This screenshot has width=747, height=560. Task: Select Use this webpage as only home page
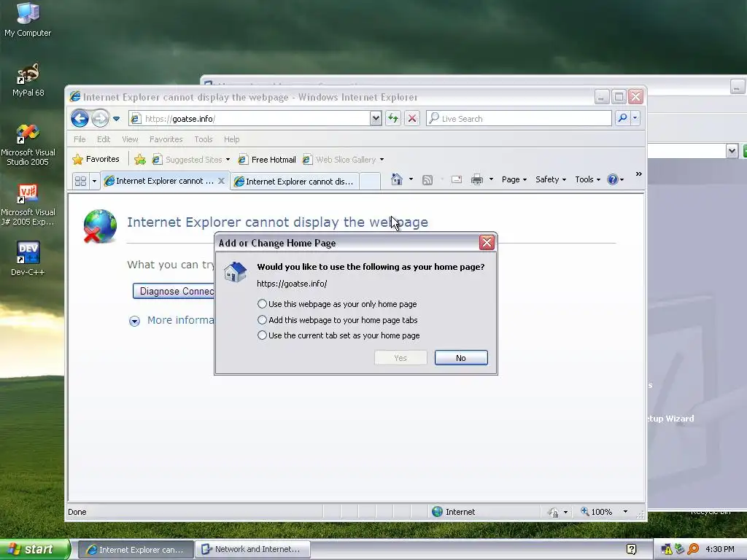pyautogui.click(x=262, y=304)
